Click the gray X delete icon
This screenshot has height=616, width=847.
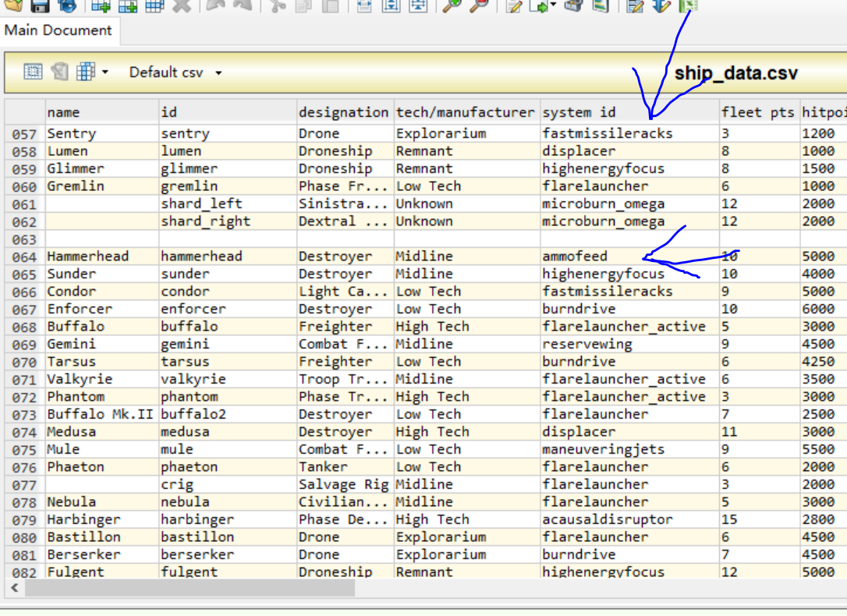click(181, 5)
